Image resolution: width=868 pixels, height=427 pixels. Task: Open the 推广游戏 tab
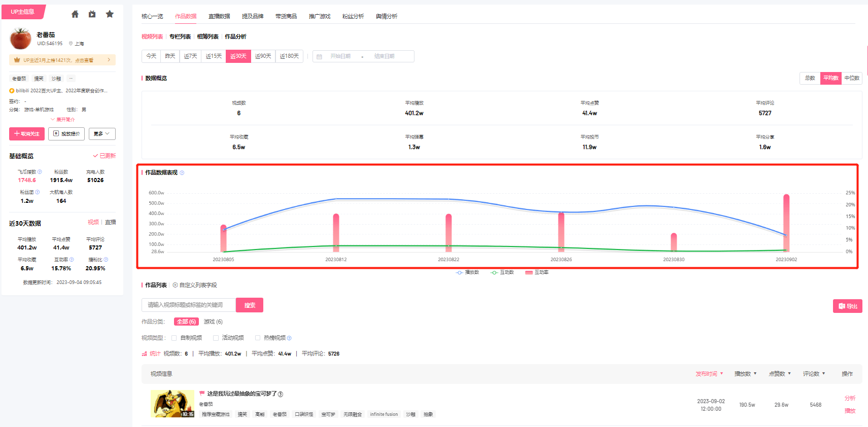point(320,16)
